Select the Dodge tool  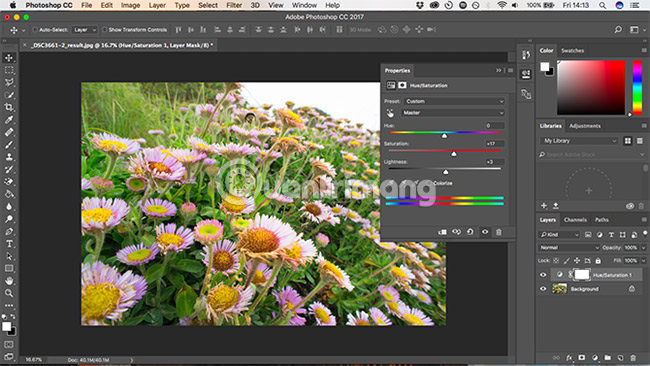pos(9,219)
